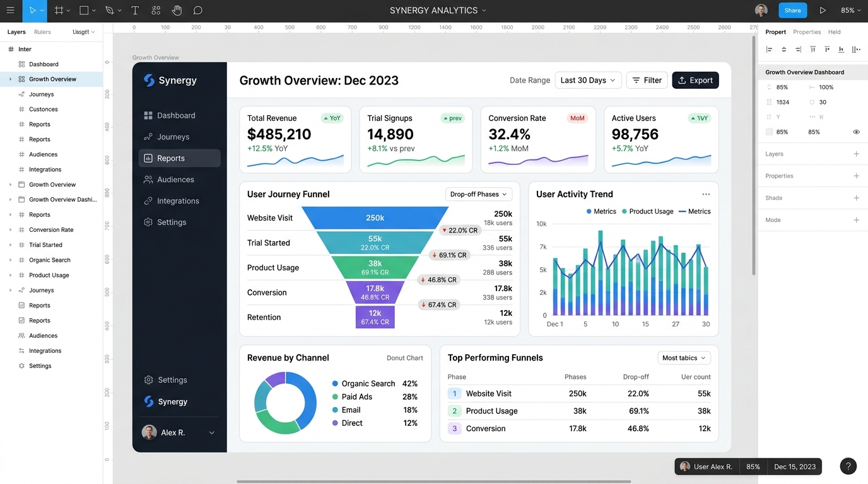Viewport: 868px width, 484px height.
Task: Open the main hamburger menu
Action: click(10, 11)
